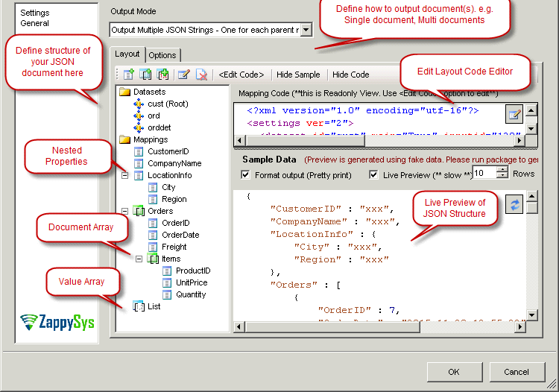Toggle Format output (Pretty print) checkbox
The width and height of the screenshot is (559, 392).
tap(245, 174)
